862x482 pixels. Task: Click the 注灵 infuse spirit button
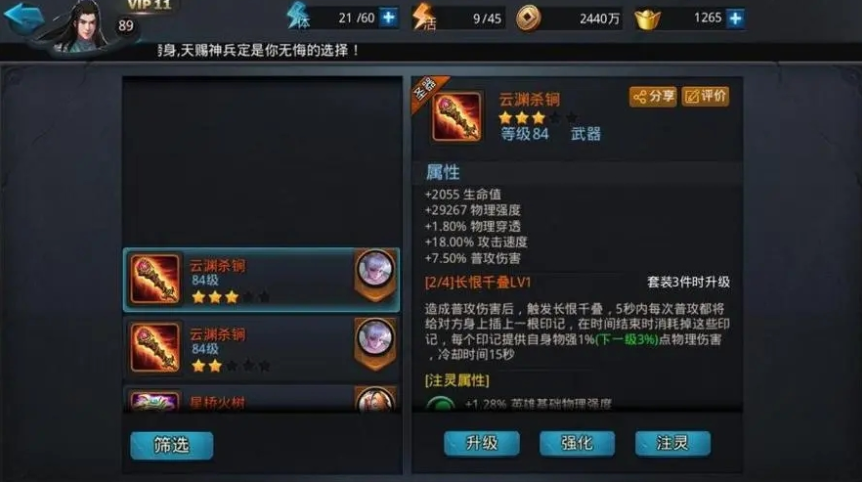[x=672, y=443]
